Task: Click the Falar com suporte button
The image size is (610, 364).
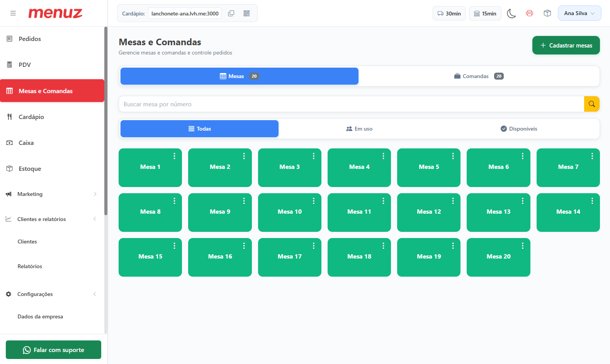Action: point(53,350)
